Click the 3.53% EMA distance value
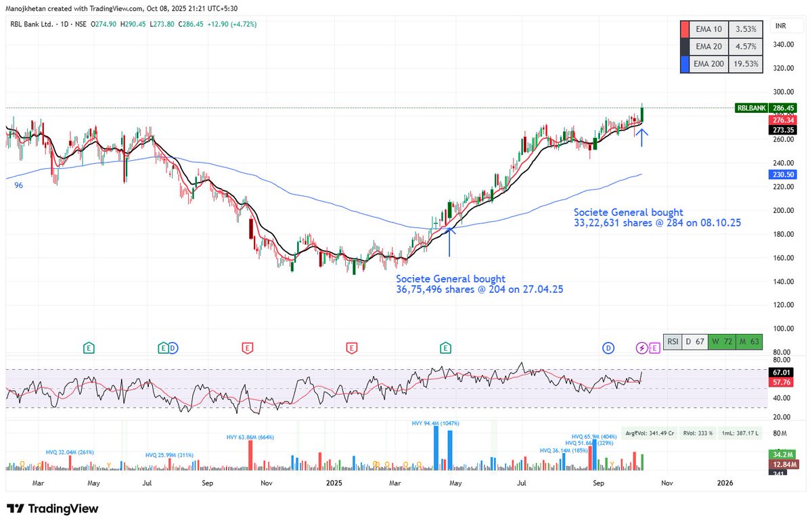This screenshot has width=812, height=526. click(x=746, y=28)
